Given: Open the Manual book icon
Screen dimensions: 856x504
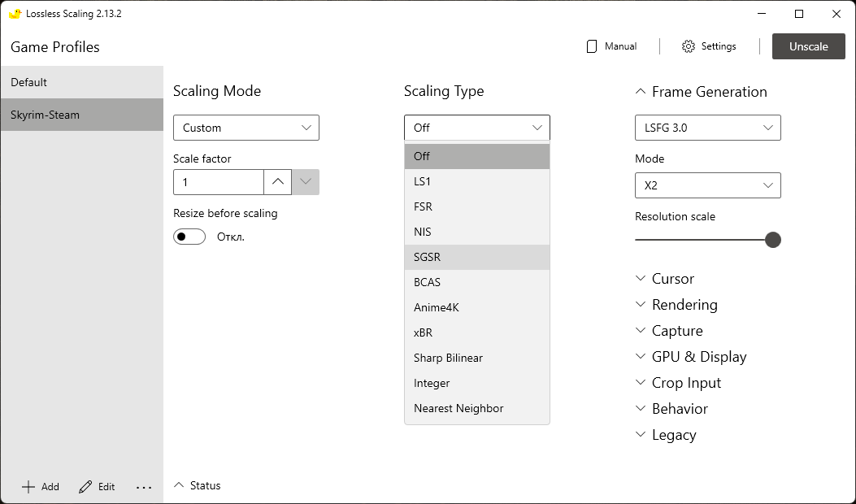Looking at the screenshot, I should [592, 46].
